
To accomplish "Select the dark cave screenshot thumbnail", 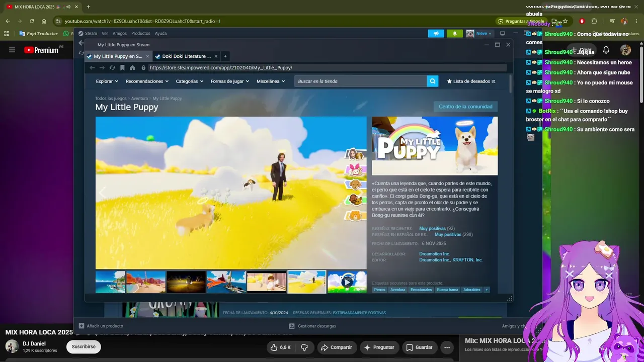I will point(186,282).
